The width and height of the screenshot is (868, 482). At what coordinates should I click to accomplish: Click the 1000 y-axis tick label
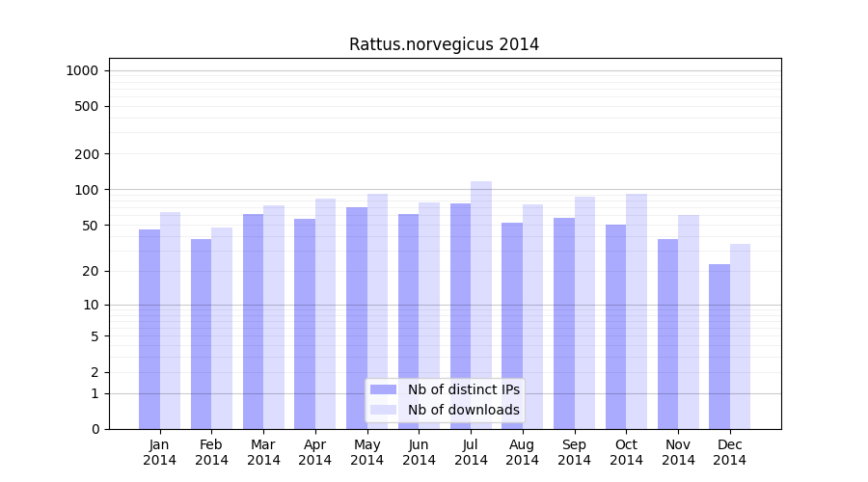[x=82, y=70]
